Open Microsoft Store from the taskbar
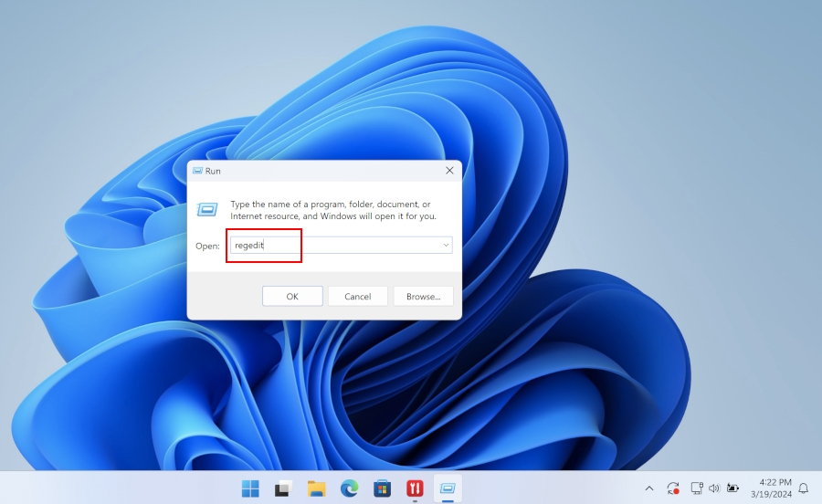The image size is (822, 504). pyautogui.click(x=382, y=488)
